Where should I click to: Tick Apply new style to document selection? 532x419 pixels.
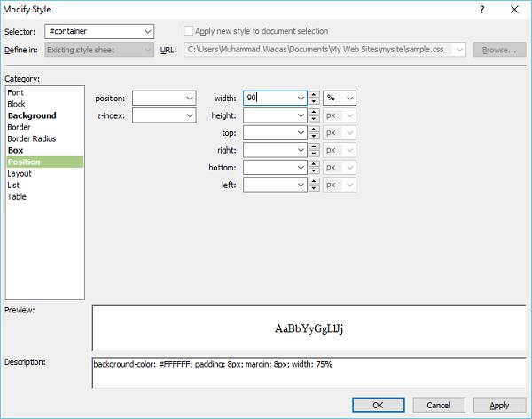tap(188, 31)
